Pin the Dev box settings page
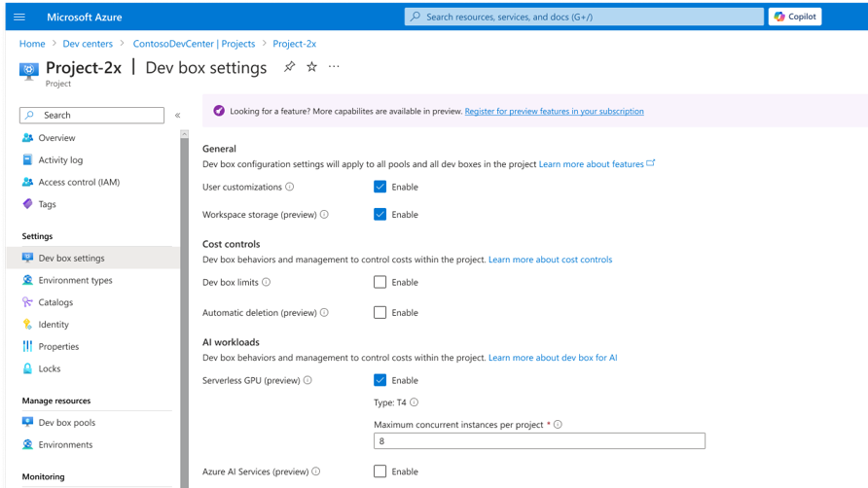 [x=289, y=67]
